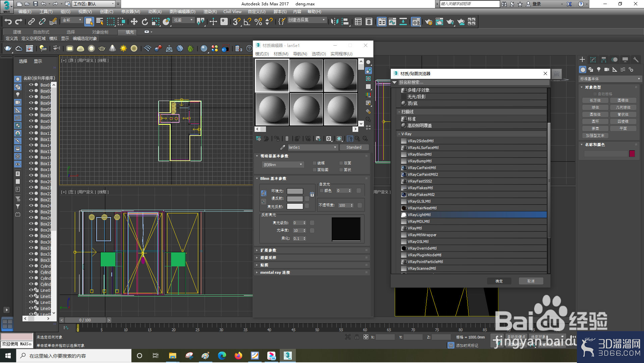This screenshot has width=644, height=363.
Task: Enable the 双面 two-sided checkbox
Action: tap(341, 163)
